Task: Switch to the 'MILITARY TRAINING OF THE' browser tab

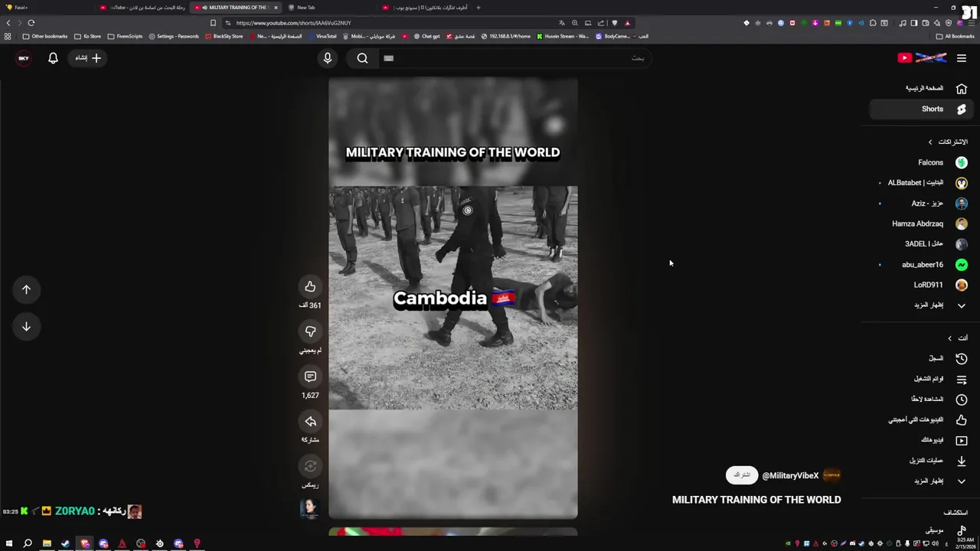Action: pos(237,8)
